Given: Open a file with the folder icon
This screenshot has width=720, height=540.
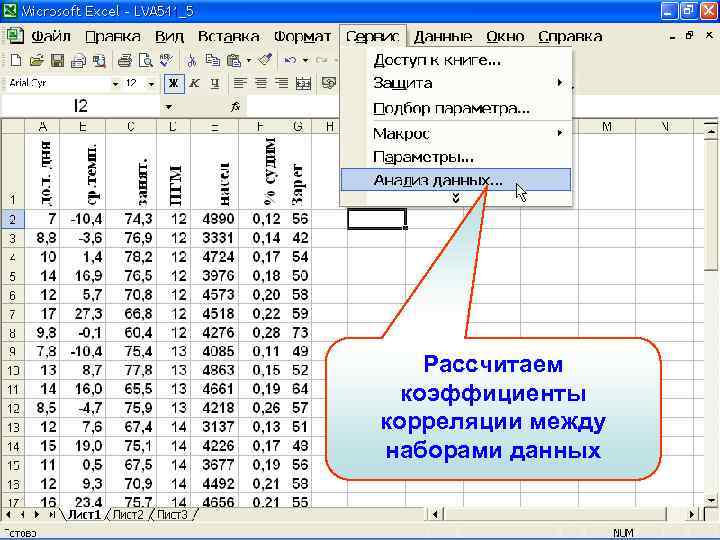Looking at the screenshot, I should [36, 60].
